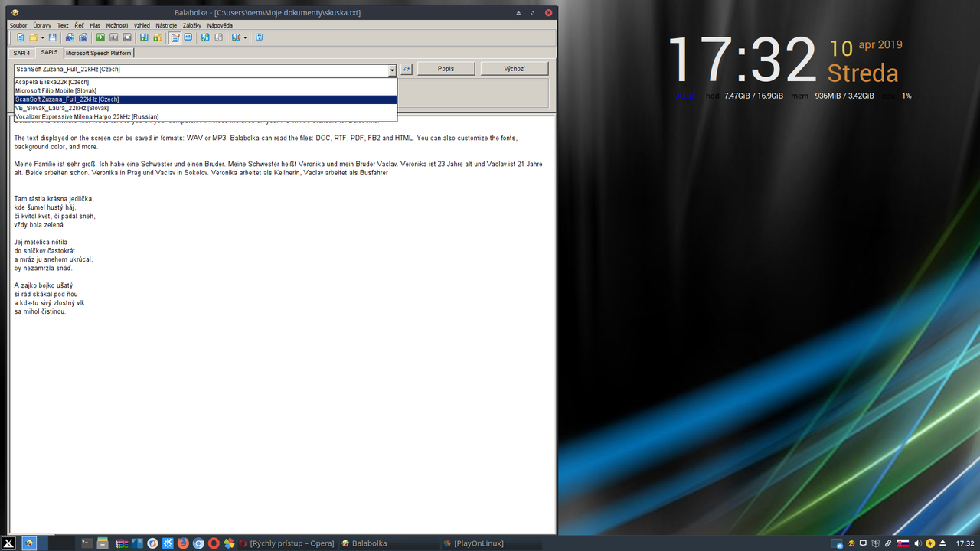Click the Výchozí button

[x=514, y=69]
